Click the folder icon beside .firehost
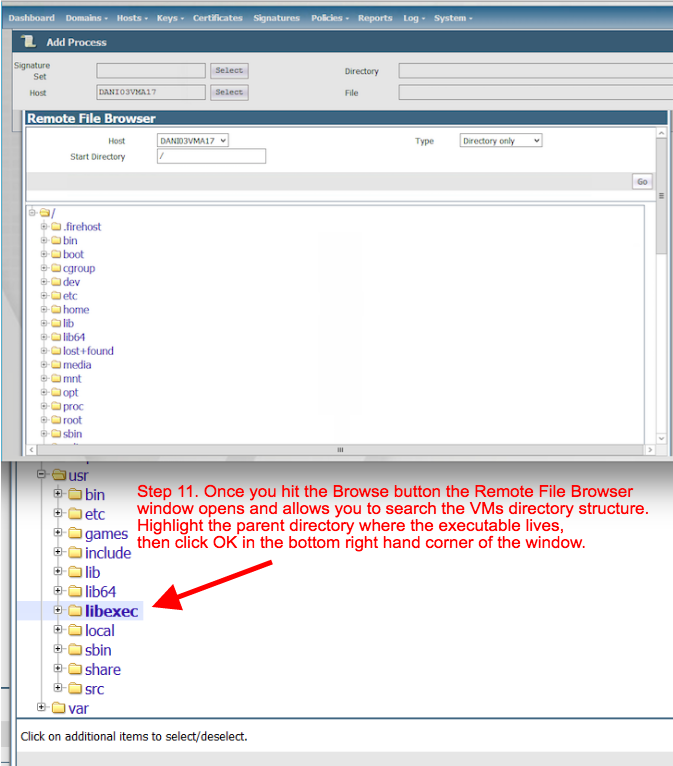 click(56, 227)
